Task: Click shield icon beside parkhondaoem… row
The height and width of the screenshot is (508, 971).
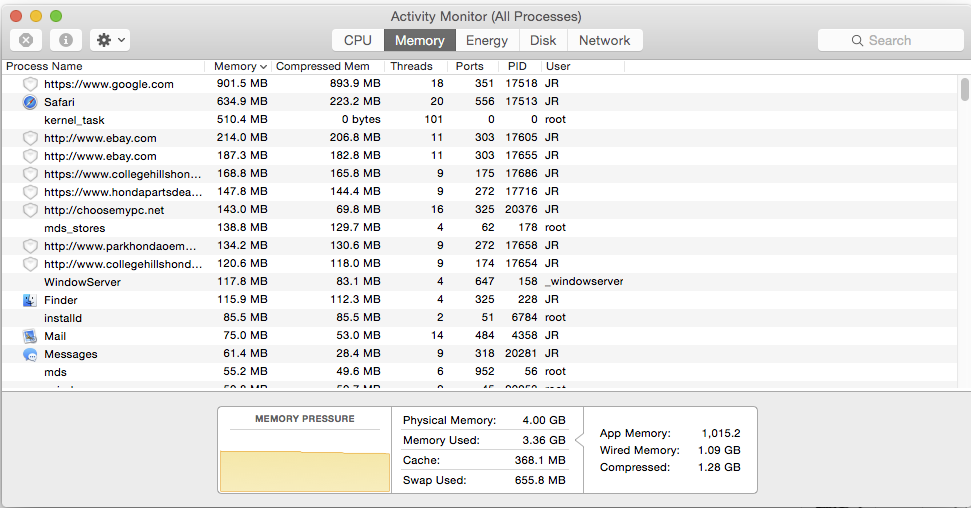Action: point(30,246)
